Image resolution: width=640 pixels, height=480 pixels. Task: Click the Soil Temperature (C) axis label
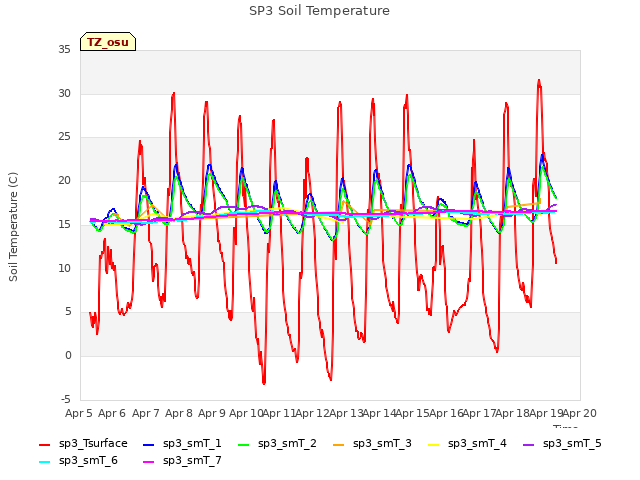[13, 227]
